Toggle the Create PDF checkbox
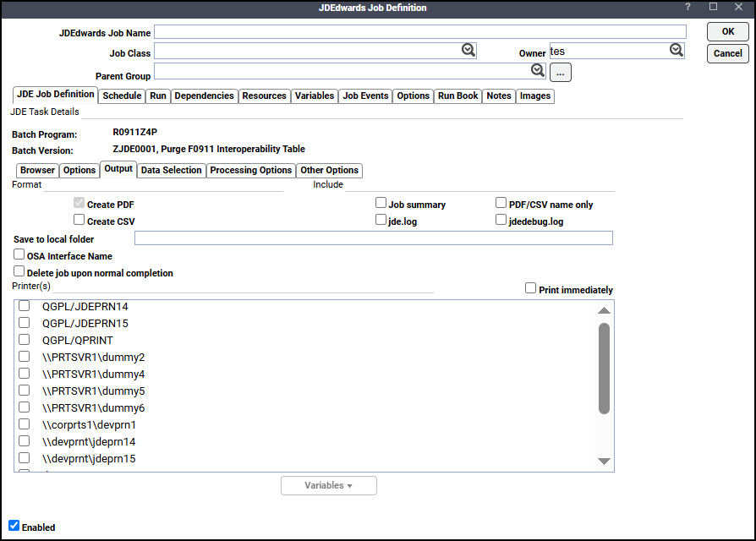The image size is (756, 541). [79, 203]
